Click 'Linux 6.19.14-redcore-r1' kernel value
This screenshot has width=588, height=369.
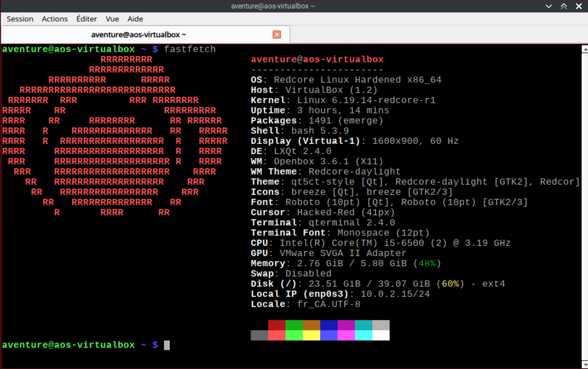click(x=366, y=100)
